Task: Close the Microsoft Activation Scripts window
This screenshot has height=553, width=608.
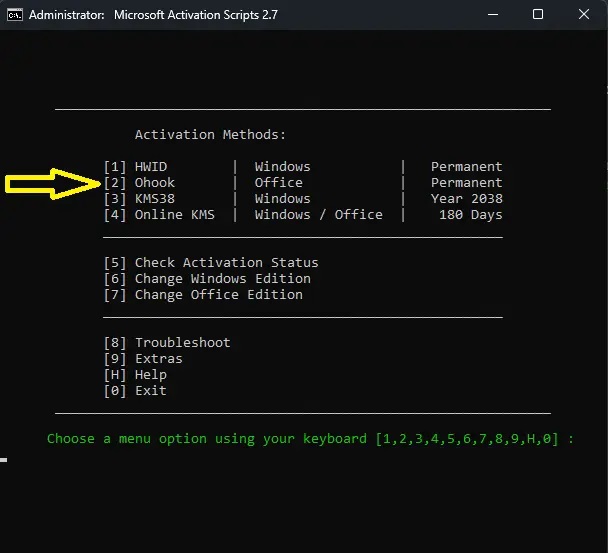Action: point(584,15)
